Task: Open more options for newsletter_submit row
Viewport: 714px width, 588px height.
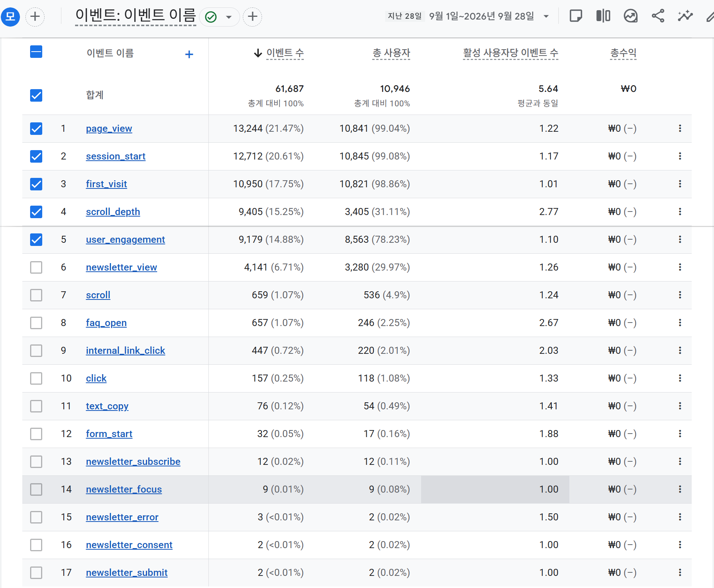Action: click(x=680, y=572)
